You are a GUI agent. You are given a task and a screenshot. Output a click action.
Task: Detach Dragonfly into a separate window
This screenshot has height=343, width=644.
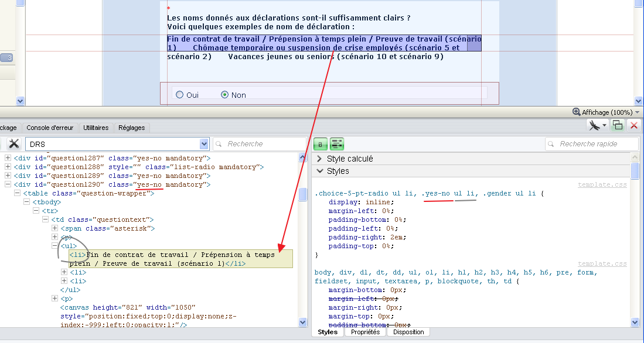click(617, 125)
